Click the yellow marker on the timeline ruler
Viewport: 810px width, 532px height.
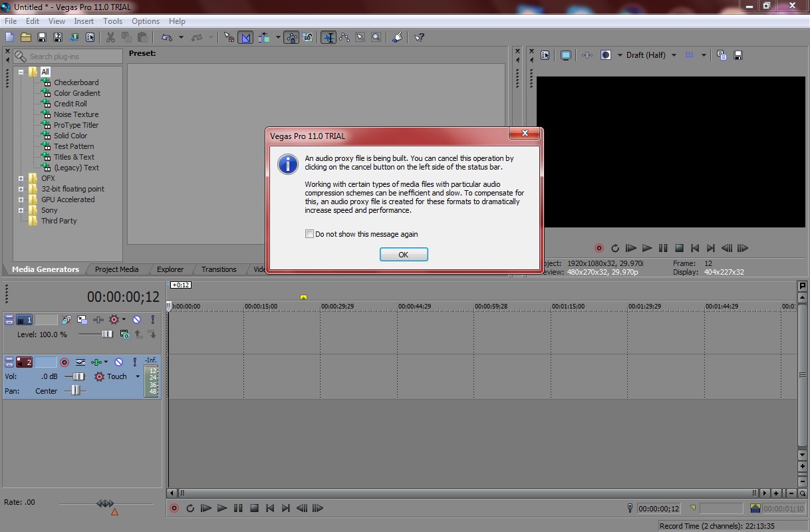tap(303, 297)
